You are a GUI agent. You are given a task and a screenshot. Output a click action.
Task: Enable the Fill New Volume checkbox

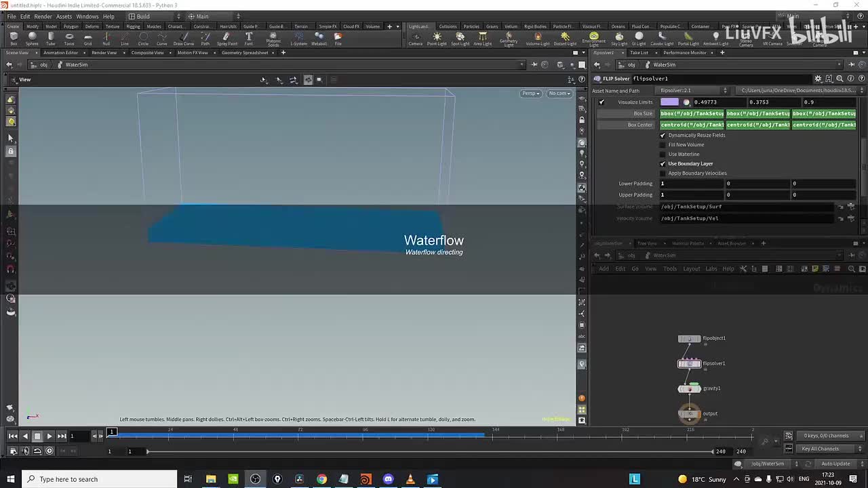tap(663, 144)
